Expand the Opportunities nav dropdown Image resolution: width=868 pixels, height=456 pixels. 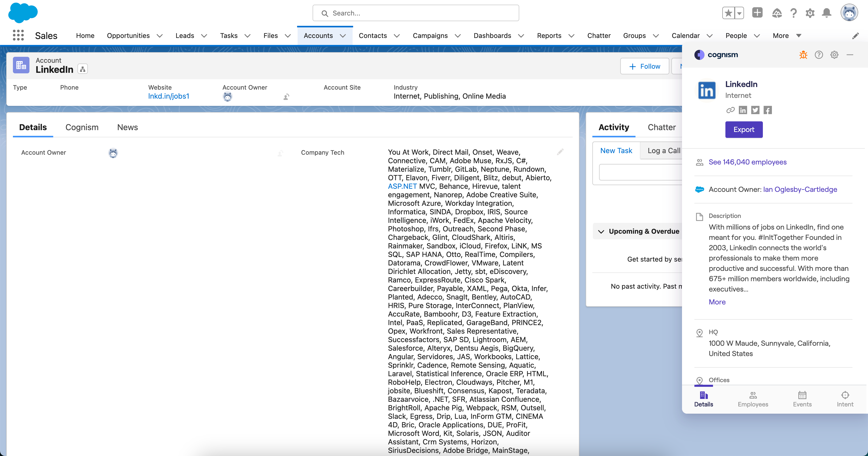(x=160, y=36)
